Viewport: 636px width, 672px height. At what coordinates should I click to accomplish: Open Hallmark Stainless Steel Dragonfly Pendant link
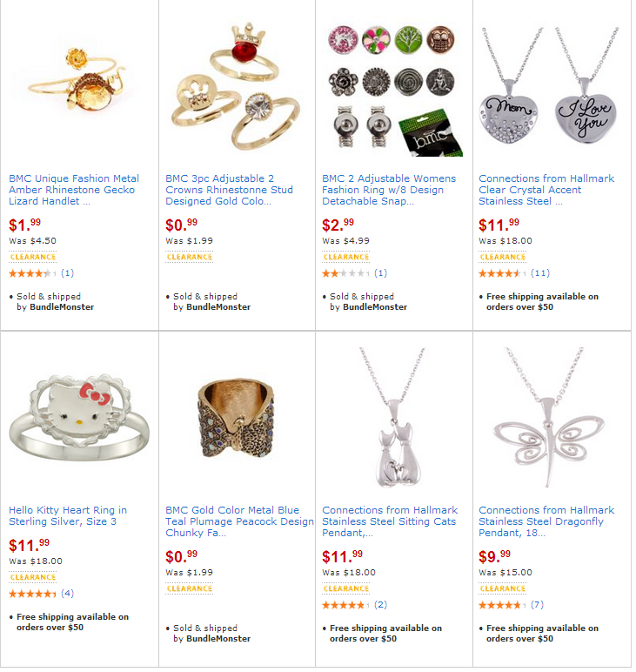coord(546,521)
